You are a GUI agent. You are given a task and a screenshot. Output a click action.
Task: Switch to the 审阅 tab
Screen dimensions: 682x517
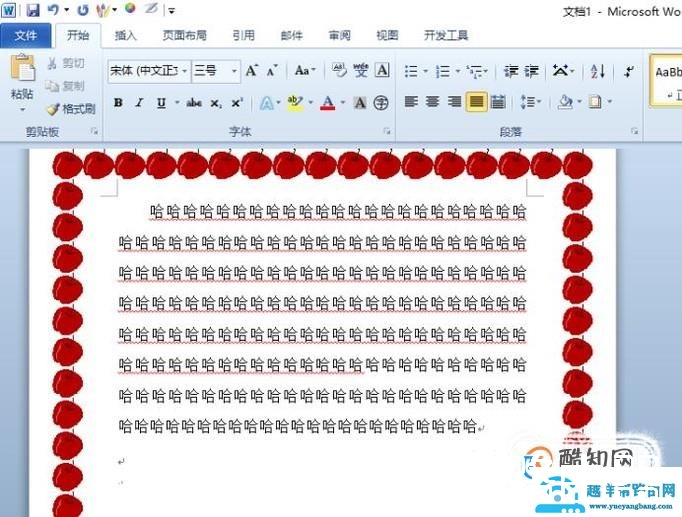tap(339, 35)
